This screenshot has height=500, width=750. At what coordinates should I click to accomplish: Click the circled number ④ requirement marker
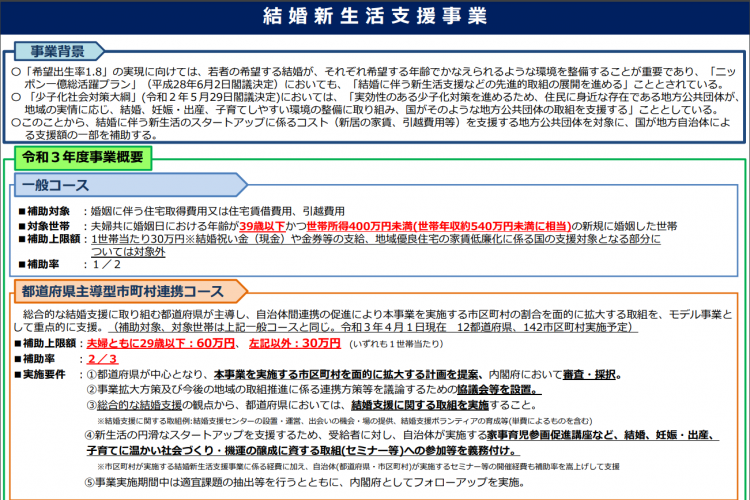(x=89, y=436)
